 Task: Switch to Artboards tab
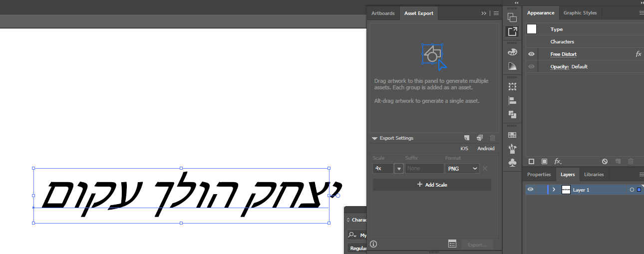click(x=383, y=13)
